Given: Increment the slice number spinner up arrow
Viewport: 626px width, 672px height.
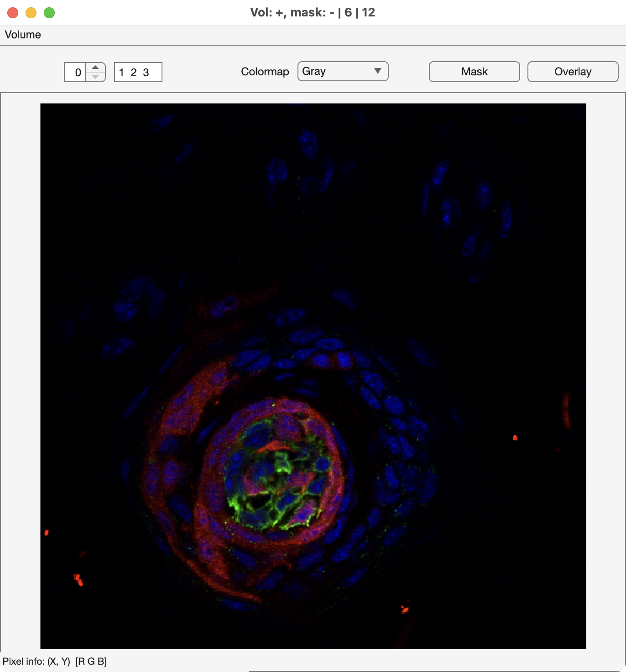Looking at the screenshot, I should point(95,68).
